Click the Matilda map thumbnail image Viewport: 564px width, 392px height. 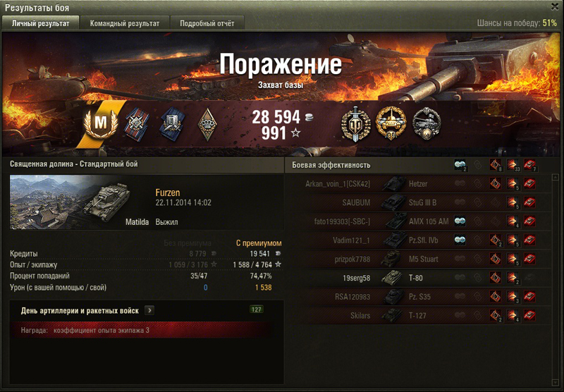69,202
